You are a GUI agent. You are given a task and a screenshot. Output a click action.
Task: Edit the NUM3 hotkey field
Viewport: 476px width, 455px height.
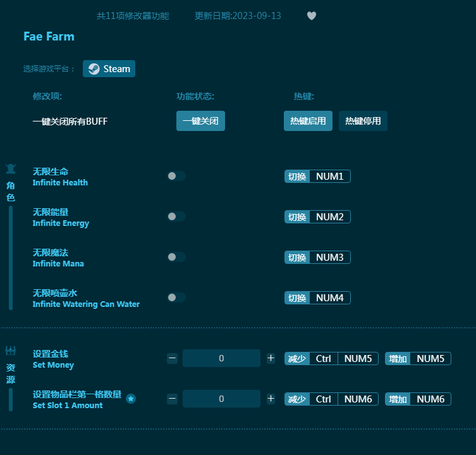pos(330,257)
